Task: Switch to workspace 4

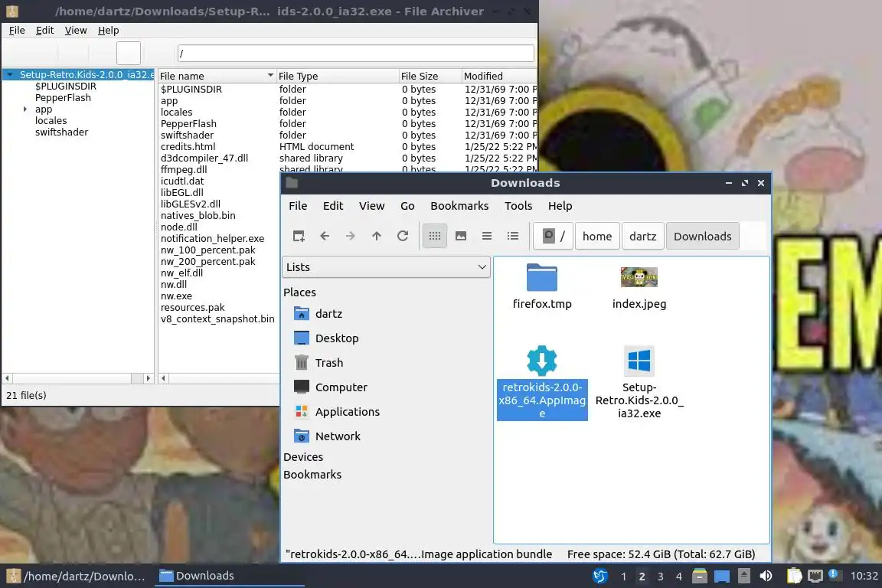Action: (x=679, y=577)
